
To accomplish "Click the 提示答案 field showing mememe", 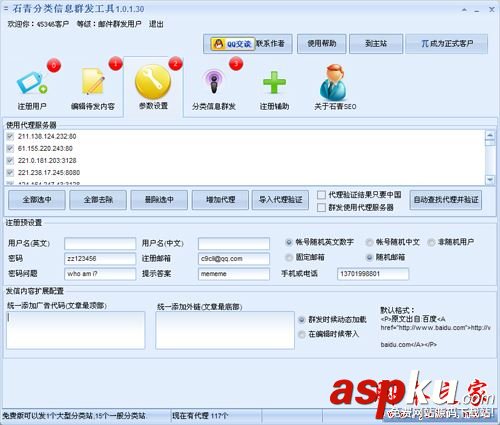I will [234, 274].
